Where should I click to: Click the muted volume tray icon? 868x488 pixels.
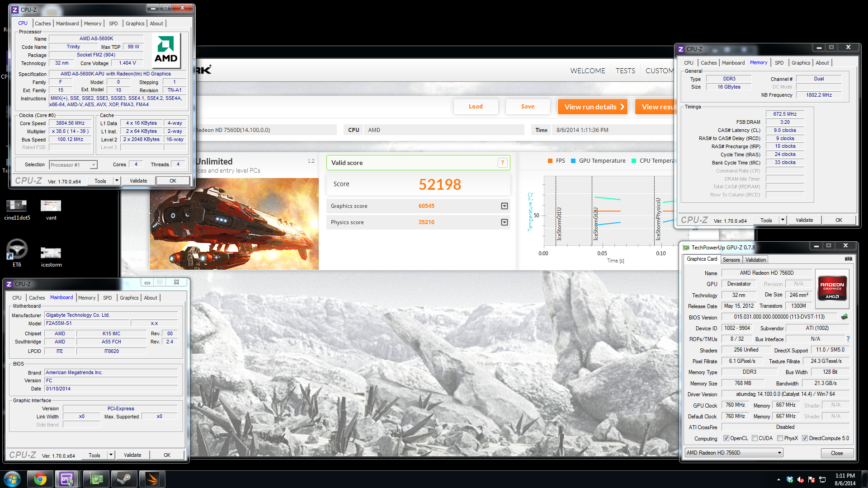point(801,479)
